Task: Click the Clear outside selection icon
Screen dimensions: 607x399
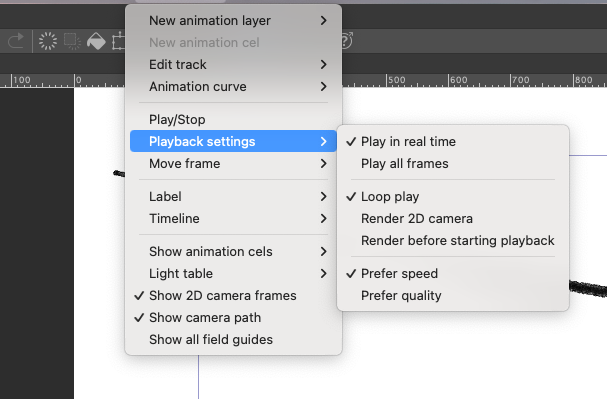Action: coord(72,41)
